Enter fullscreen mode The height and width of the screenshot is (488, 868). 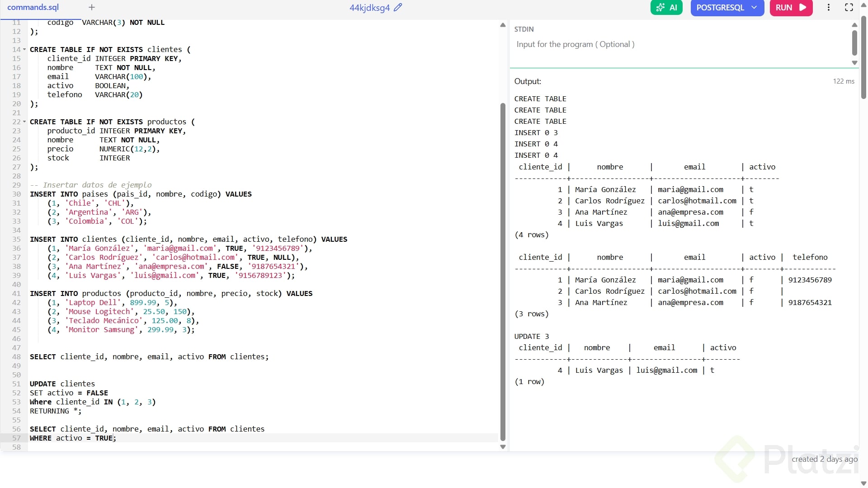click(849, 8)
